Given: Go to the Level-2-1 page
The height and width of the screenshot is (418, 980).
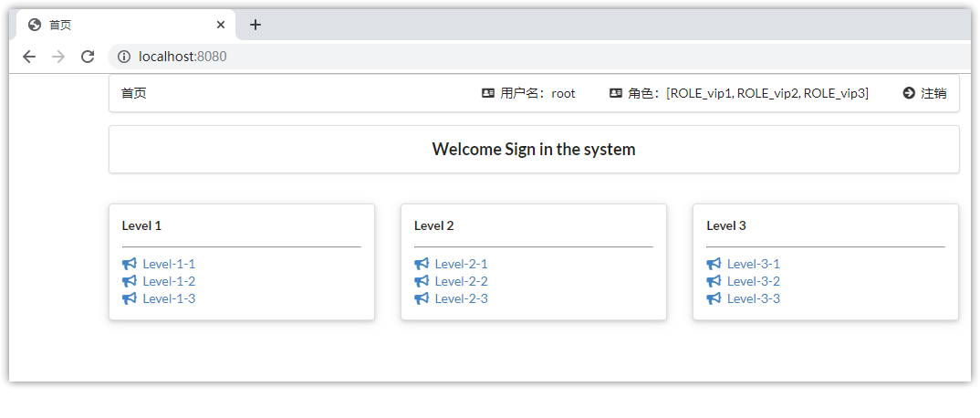Looking at the screenshot, I should tap(461, 264).
